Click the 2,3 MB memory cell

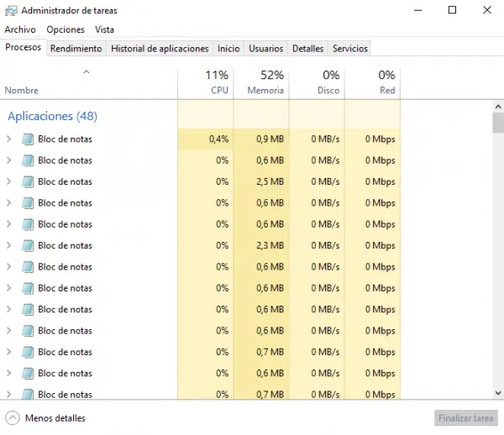pos(261,245)
